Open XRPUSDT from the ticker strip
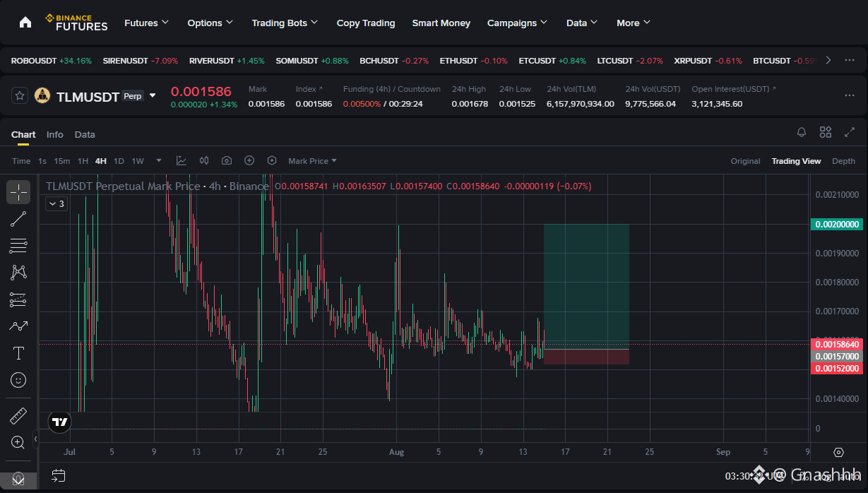This screenshot has width=868, height=493. point(707,61)
